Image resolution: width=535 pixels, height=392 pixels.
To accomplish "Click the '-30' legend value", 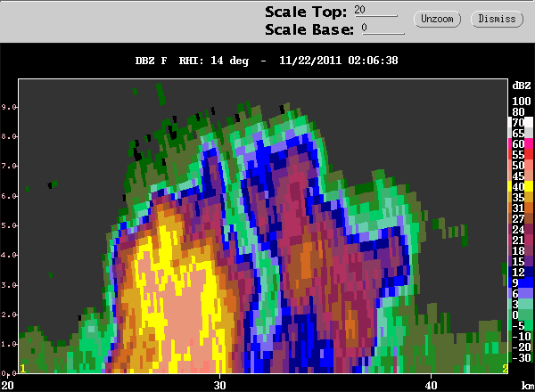I will (522, 357).
